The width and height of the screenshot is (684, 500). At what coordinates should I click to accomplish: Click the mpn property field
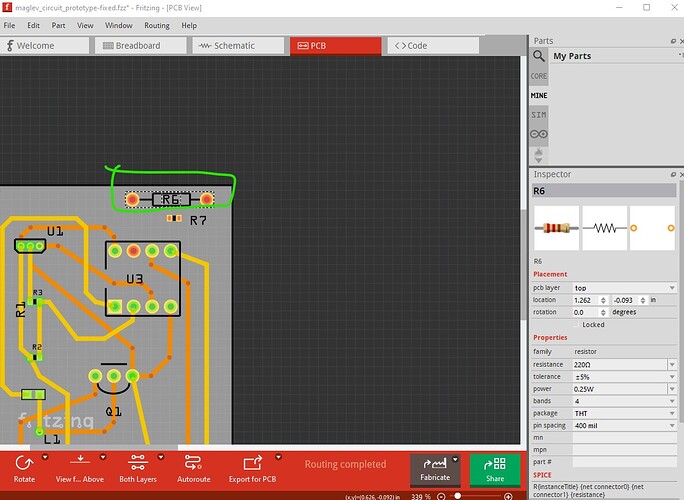click(624, 450)
